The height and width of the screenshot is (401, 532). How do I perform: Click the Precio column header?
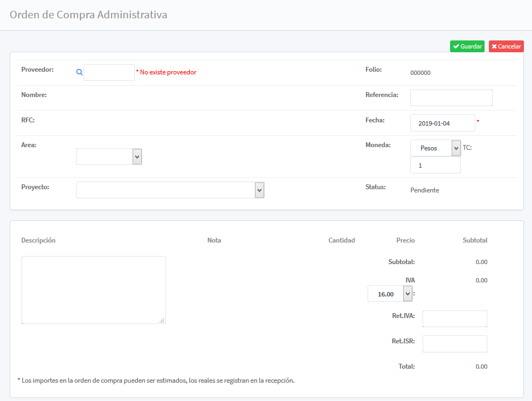tap(405, 240)
